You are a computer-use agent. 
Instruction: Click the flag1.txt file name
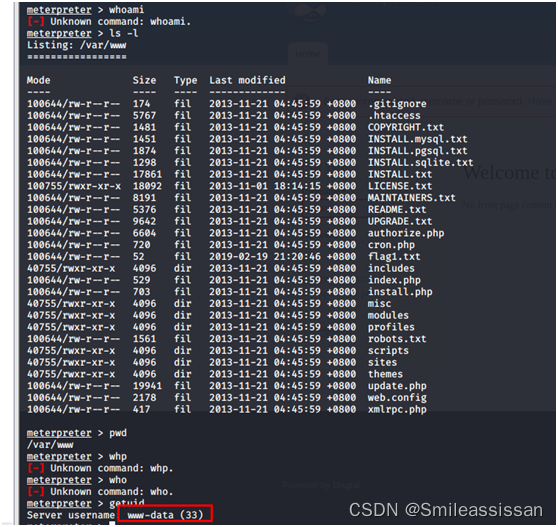pyautogui.click(x=394, y=257)
